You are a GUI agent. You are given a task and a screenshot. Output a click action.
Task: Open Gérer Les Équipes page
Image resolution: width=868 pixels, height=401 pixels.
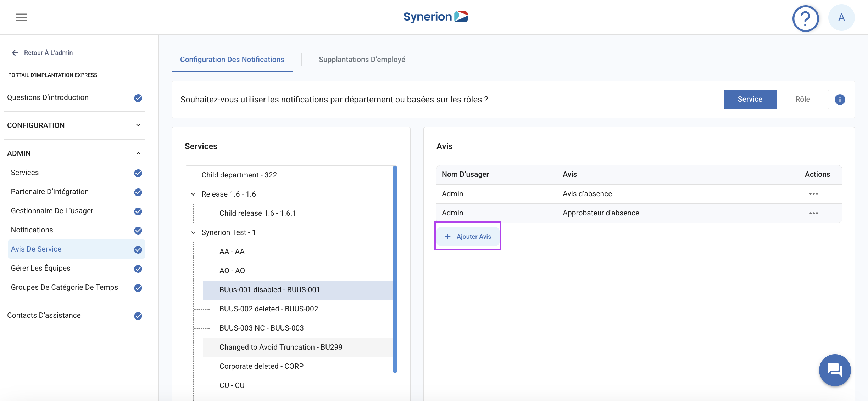pos(40,268)
